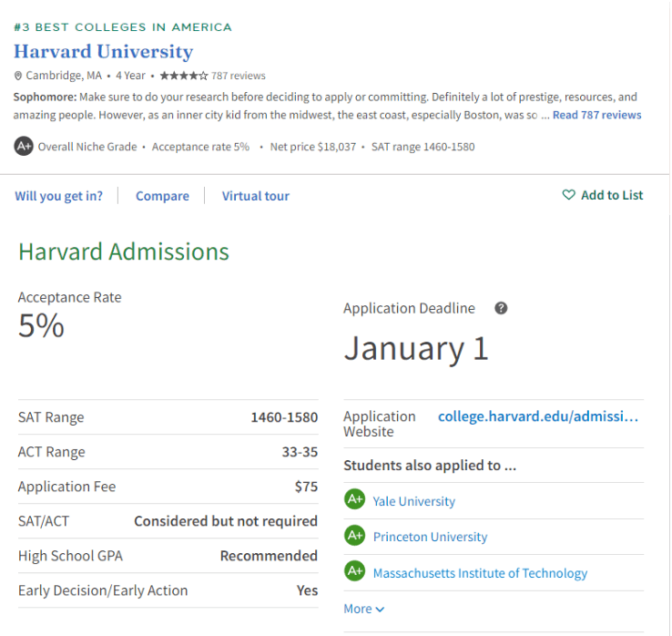Click the Cambridge, MA location text
Screen dimensions: 672x636
pos(64,76)
